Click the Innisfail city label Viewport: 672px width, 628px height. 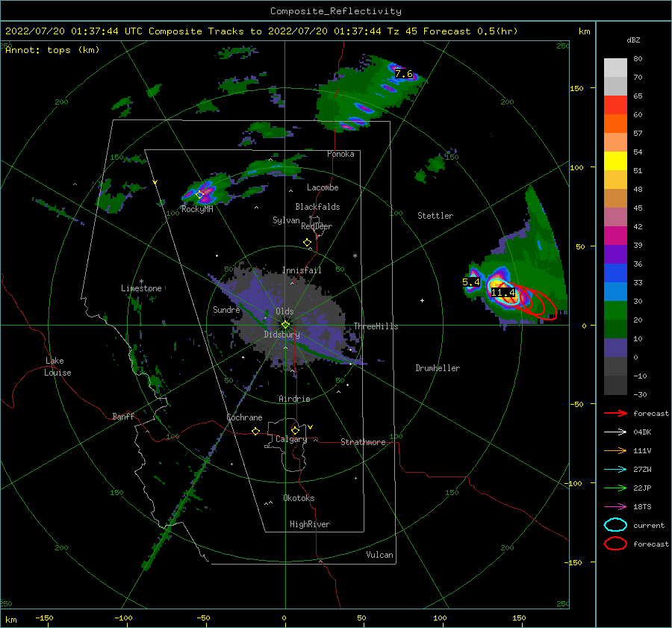302,270
